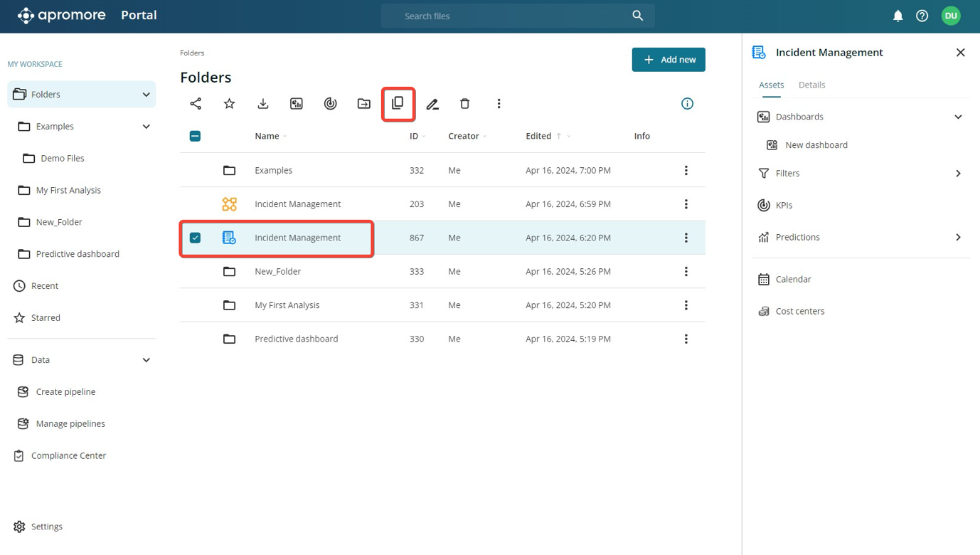Click the share icon in the toolbar
The width and height of the screenshot is (980, 555).
coord(196,104)
